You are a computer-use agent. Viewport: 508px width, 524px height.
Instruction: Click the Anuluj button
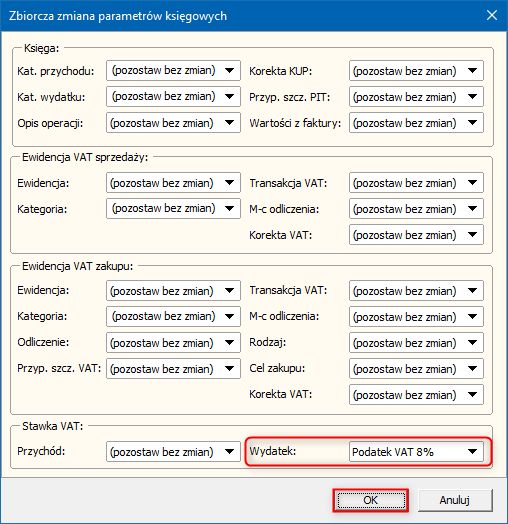pyautogui.click(x=455, y=500)
